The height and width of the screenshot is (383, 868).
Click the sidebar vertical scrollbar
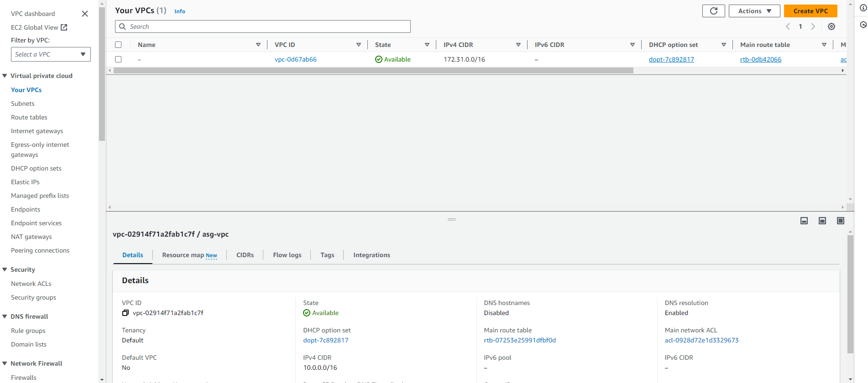[x=102, y=74]
